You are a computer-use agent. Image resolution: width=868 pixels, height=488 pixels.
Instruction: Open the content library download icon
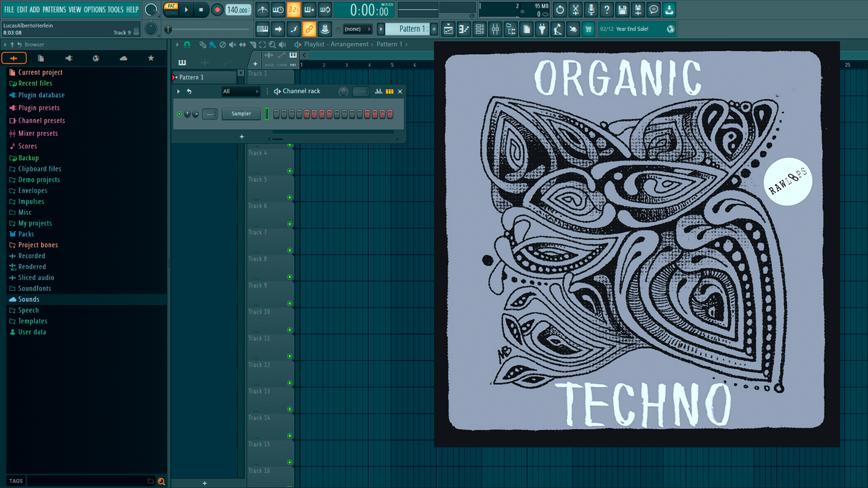[669, 10]
